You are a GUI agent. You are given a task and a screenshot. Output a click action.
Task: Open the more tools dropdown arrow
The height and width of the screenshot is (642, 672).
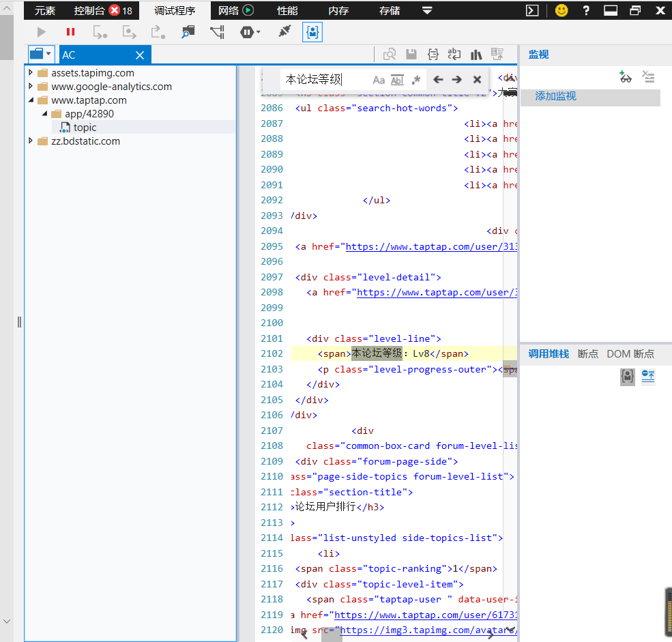tap(427, 11)
